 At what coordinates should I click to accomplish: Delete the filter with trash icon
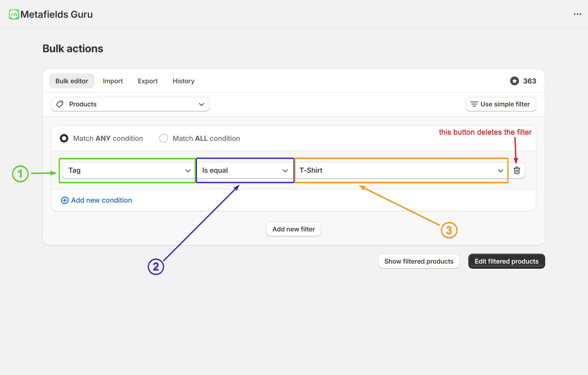pos(517,170)
